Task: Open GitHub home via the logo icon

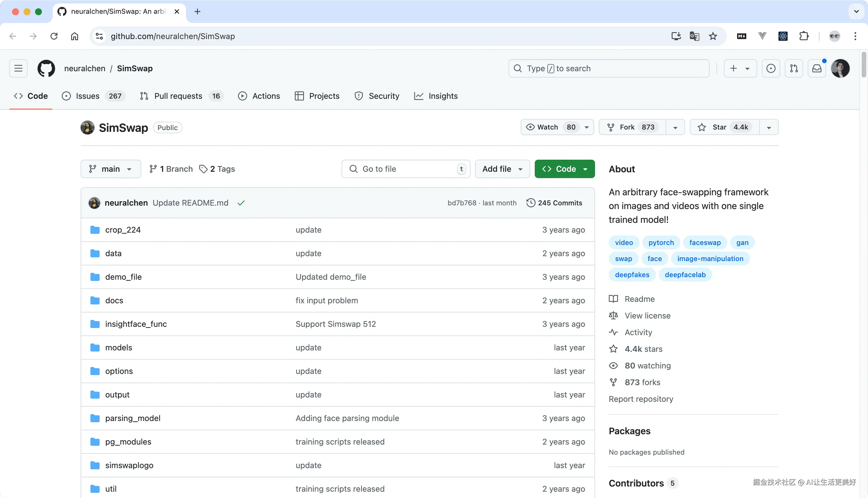Action: [46, 68]
